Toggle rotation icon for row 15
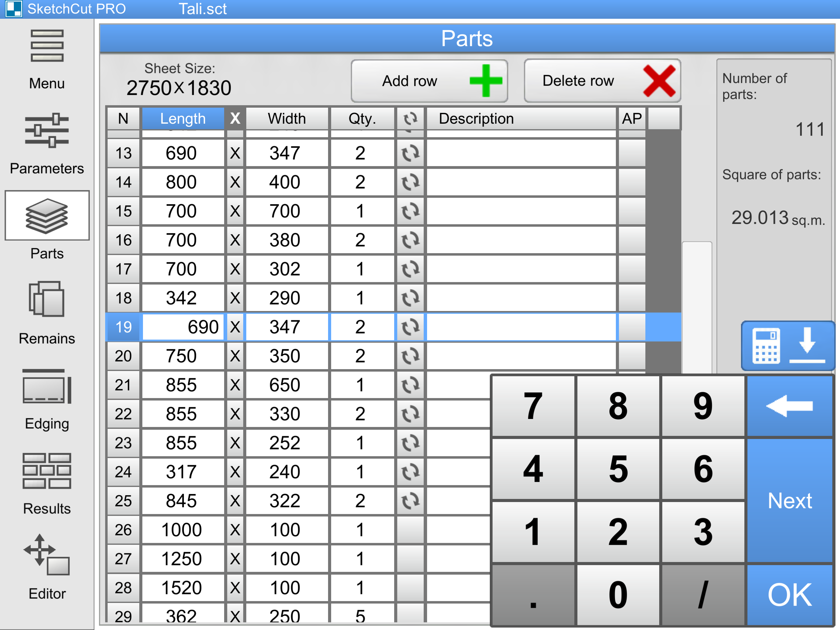The image size is (840, 630). [410, 211]
